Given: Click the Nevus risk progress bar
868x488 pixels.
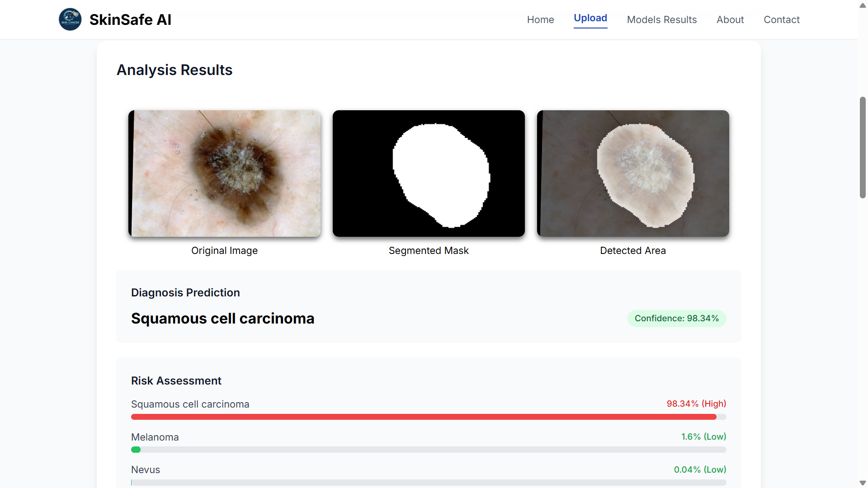Looking at the screenshot, I should click(429, 483).
